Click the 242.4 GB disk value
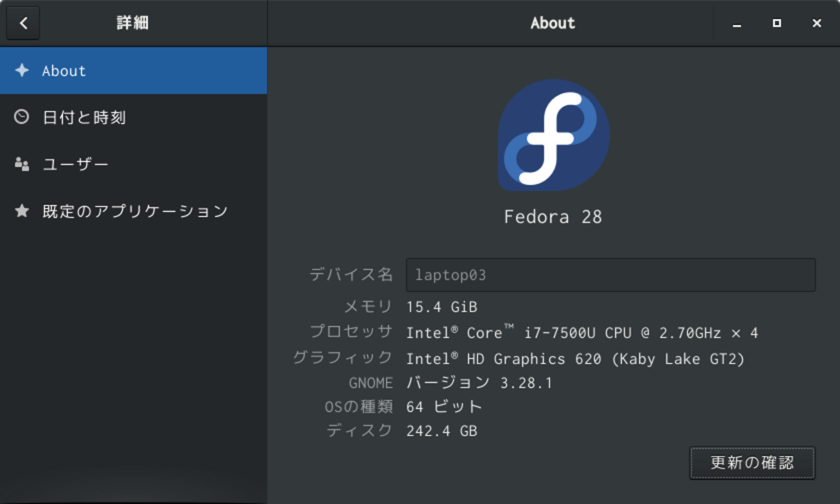840x504 pixels. tap(441, 431)
